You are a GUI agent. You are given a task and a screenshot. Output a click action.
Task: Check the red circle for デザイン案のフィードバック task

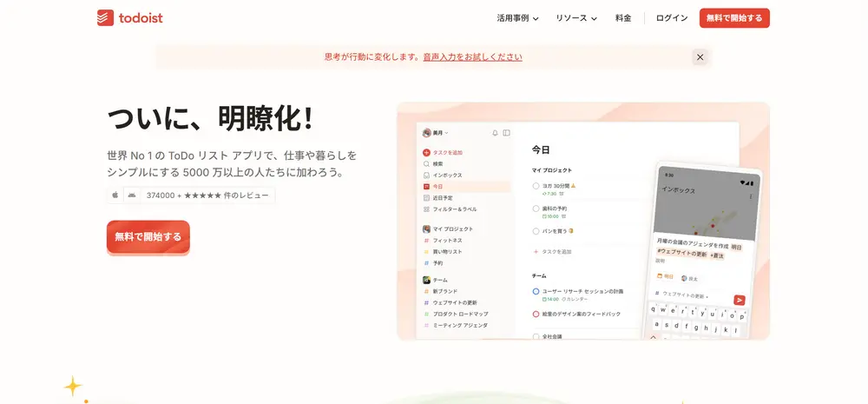click(x=536, y=315)
